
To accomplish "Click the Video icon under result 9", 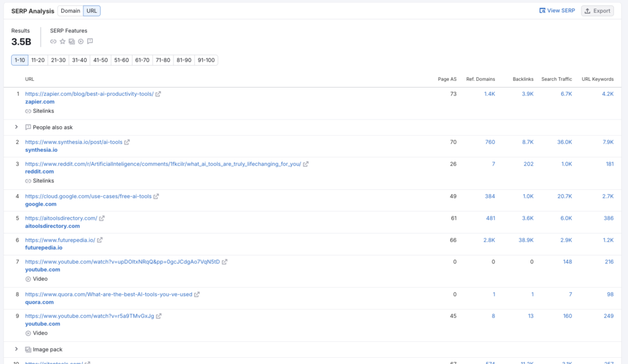I will tap(28, 333).
